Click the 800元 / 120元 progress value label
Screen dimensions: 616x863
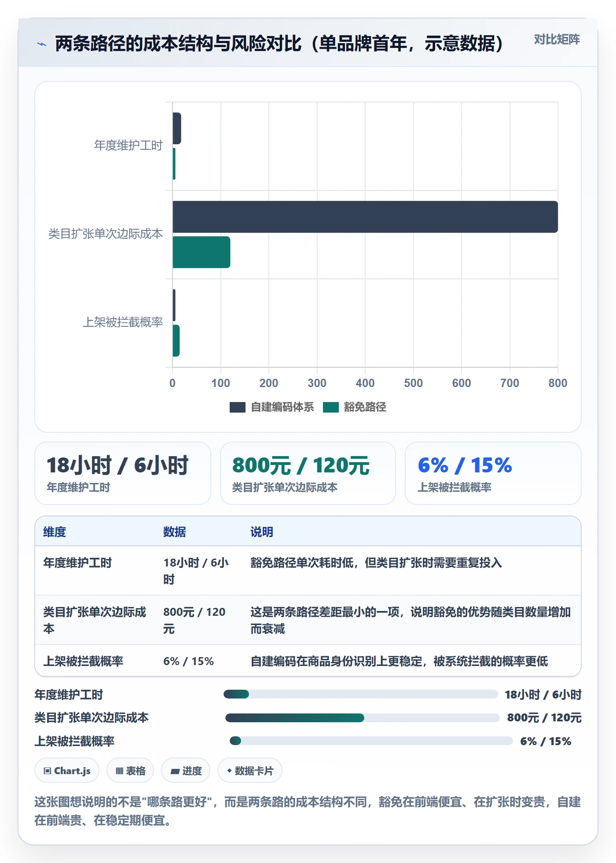pyautogui.click(x=544, y=718)
